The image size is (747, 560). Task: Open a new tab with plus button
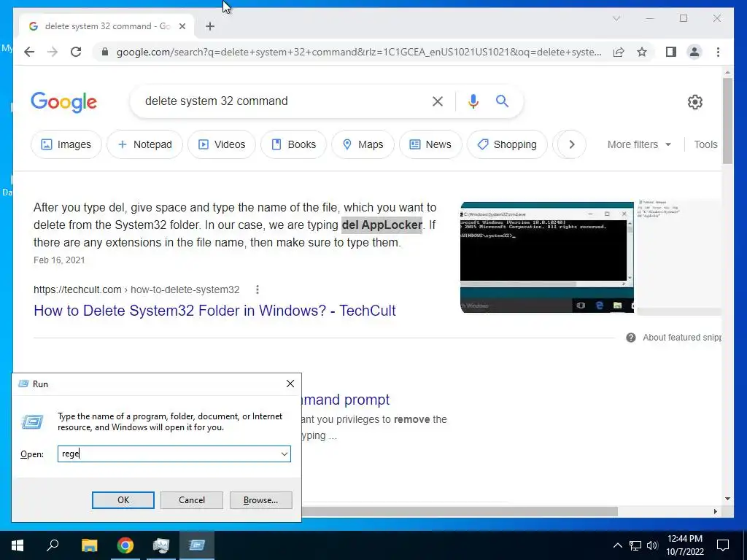click(210, 26)
